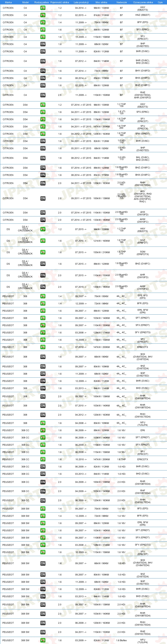Image resolution: width=167 pixels, height=644 pixels.
Task: Click the Pojemność silnika column header
Action: [x=60, y=2]
